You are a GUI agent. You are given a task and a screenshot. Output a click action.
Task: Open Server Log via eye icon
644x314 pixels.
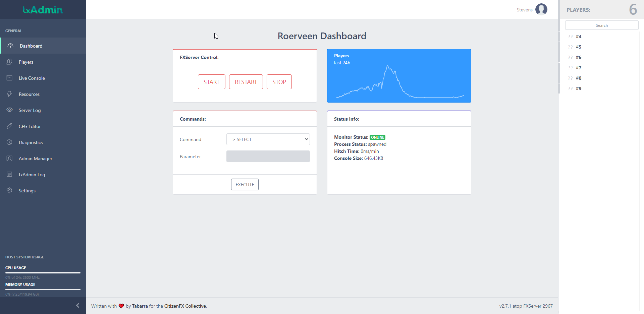click(x=9, y=110)
